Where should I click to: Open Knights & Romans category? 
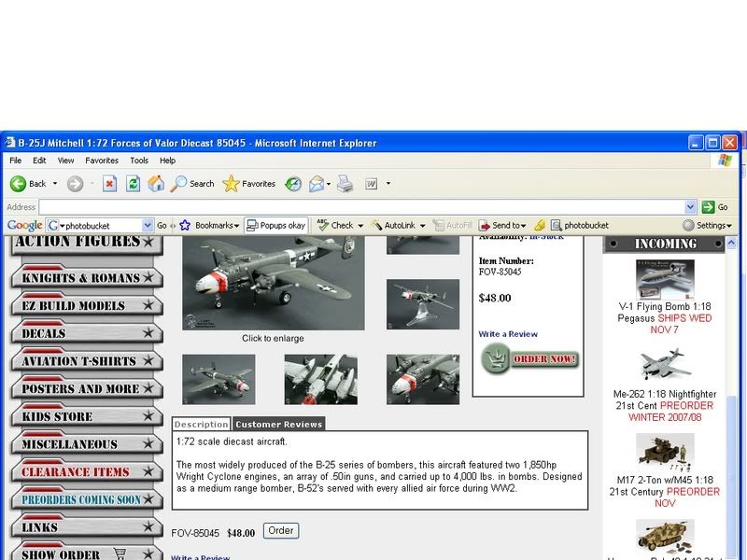click(x=87, y=276)
